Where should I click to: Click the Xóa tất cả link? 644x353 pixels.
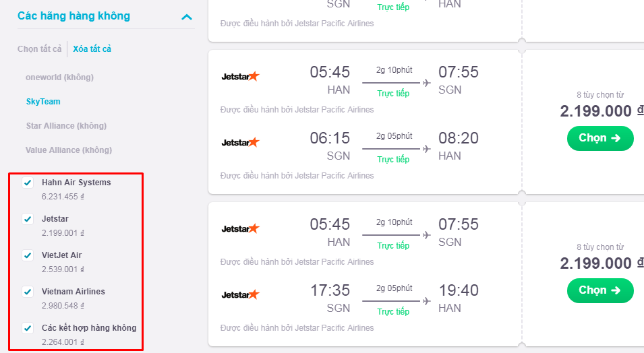[x=92, y=49]
